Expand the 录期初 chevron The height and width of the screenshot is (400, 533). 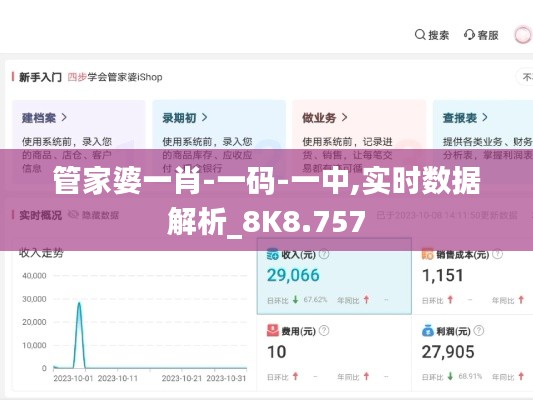(204, 118)
